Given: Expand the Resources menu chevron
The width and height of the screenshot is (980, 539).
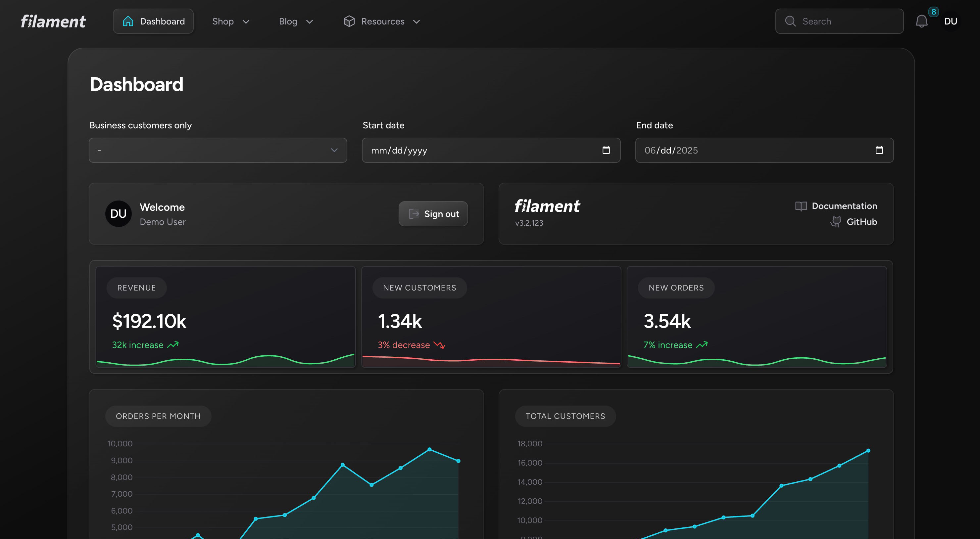Looking at the screenshot, I should 416,22.
